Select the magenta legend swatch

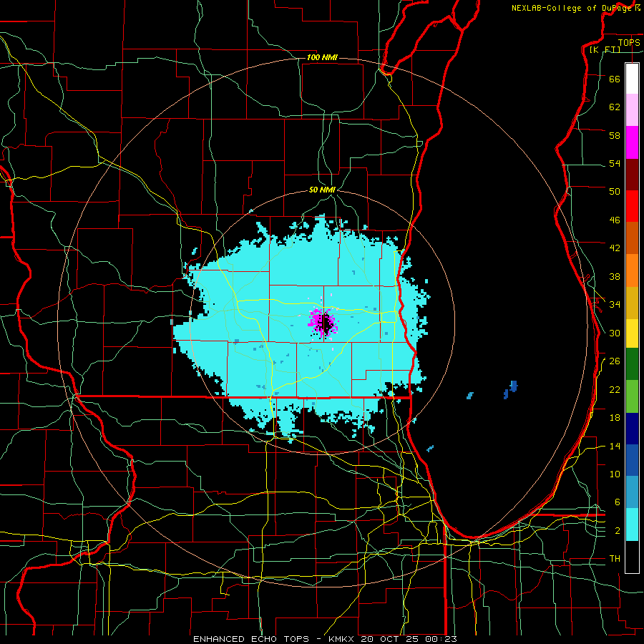(632, 142)
